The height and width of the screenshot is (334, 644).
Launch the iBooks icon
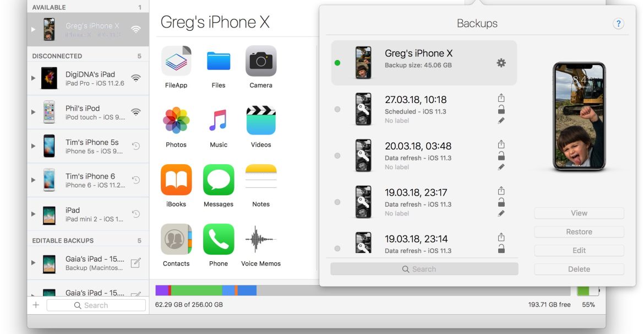pos(176,180)
